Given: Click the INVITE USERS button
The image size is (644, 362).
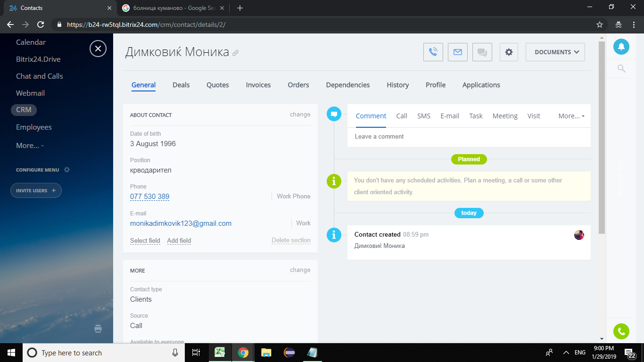Looking at the screenshot, I should (36, 190).
